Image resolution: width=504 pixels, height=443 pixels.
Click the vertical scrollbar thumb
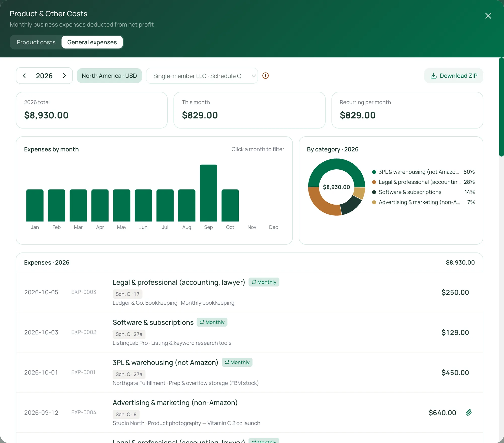[x=501, y=107]
